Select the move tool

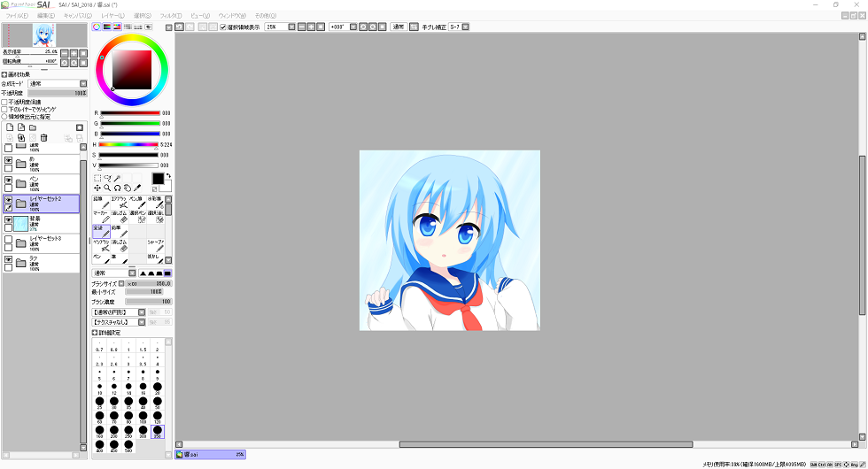[97, 188]
